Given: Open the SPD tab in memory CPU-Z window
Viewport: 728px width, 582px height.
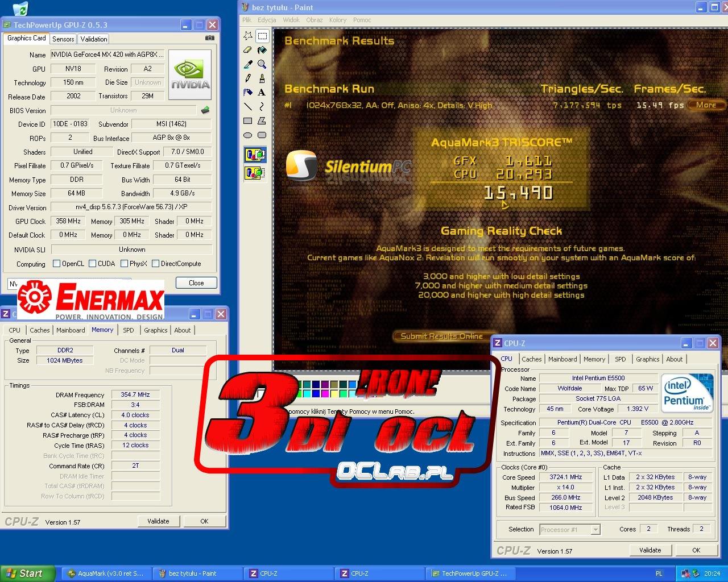Looking at the screenshot, I should click(129, 330).
